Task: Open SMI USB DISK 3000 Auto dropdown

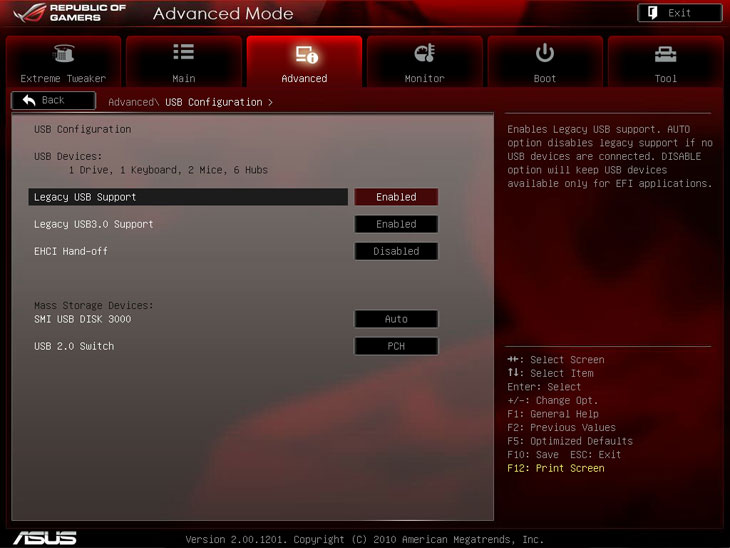Action: coord(396,319)
